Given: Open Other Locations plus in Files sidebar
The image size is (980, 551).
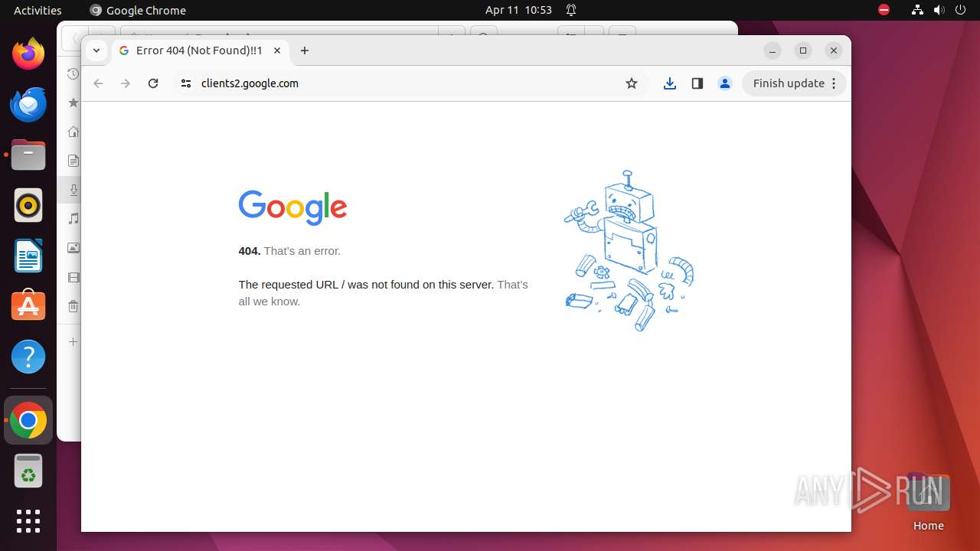Looking at the screenshot, I should coord(73,341).
